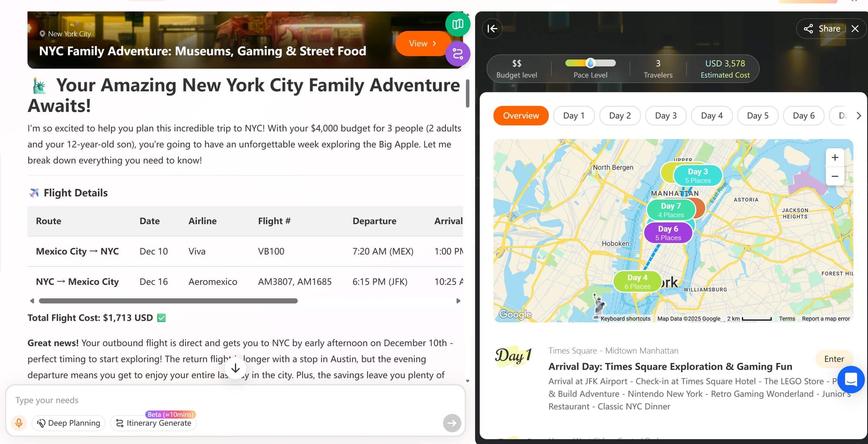Screen dimensions: 868x444
Task: Click the microphone voice input icon
Action: pos(19,423)
